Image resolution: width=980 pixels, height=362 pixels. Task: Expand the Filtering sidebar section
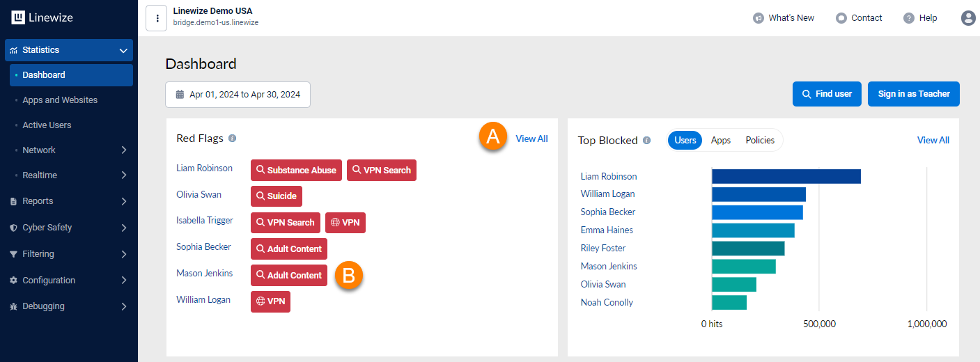123,254
